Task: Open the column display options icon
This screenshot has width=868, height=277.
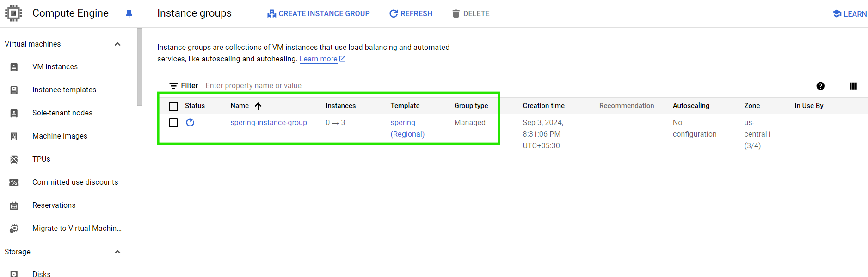Action: 853,86
